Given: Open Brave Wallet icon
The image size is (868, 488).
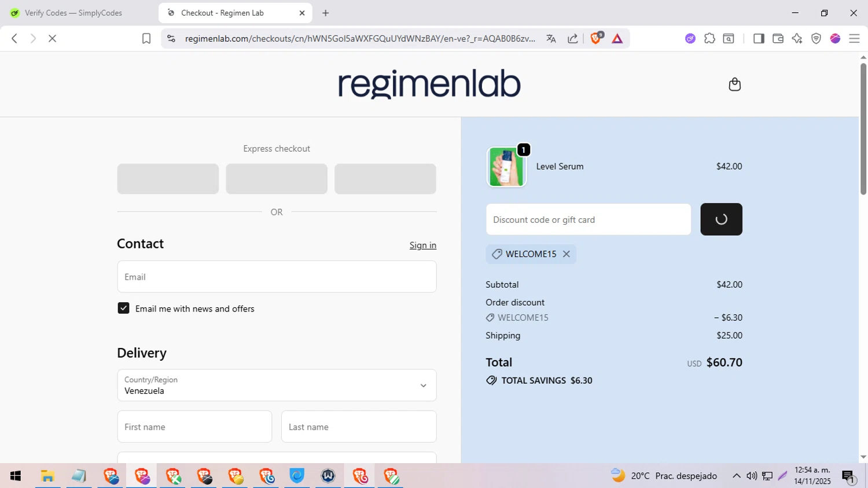Looking at the screenshot, I should [778, 38].
